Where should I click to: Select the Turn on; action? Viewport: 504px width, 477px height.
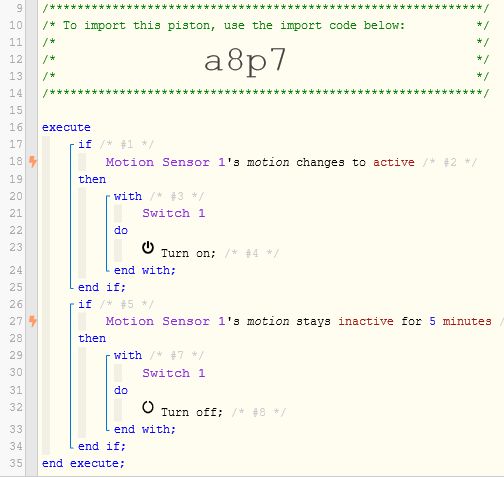point(188,253)
